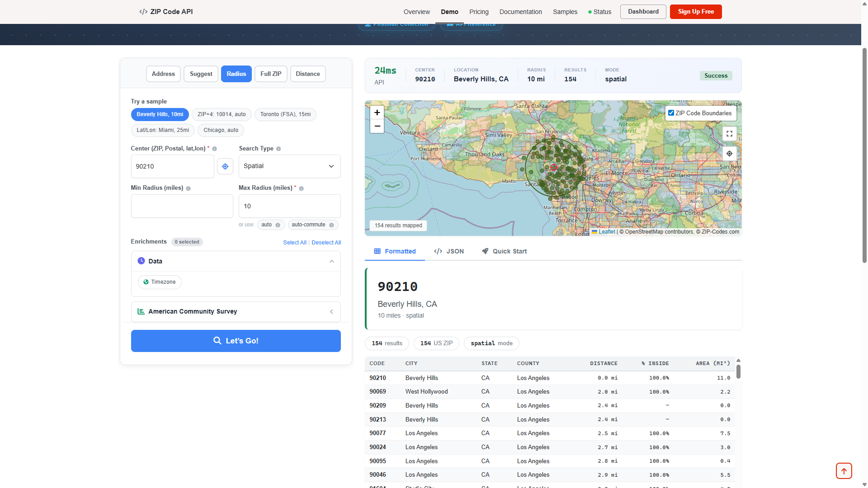
Task: Select Beverly Hills, 10mi sample
Action: click(x=160, y=114)
